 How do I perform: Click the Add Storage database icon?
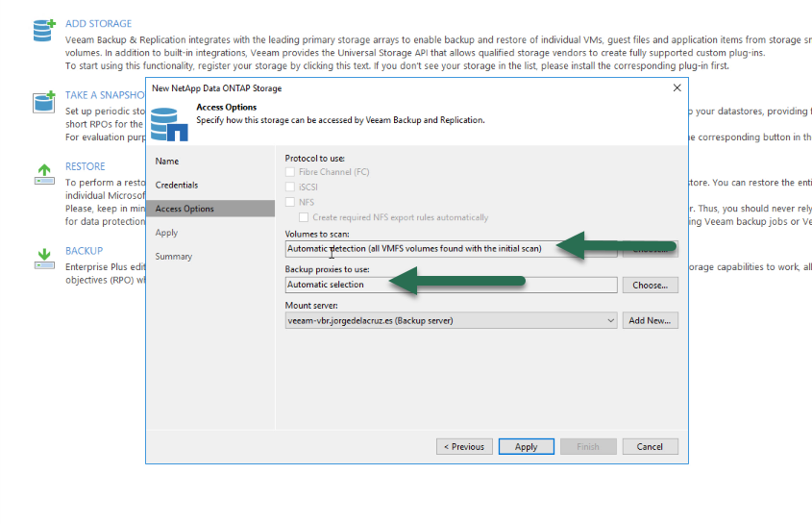(x=44, y=30)
